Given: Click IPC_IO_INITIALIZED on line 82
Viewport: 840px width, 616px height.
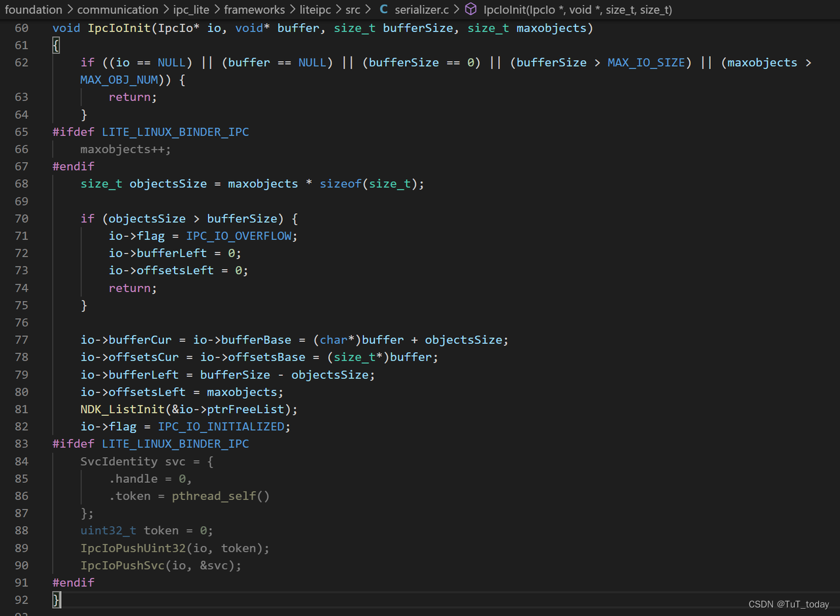Looking at the screenshot, I should (x=220, y=426).
